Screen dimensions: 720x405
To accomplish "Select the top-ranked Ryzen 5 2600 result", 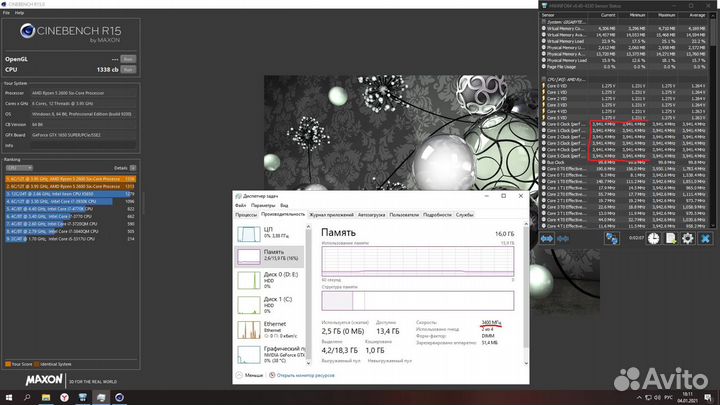I will tap(70, 179).
